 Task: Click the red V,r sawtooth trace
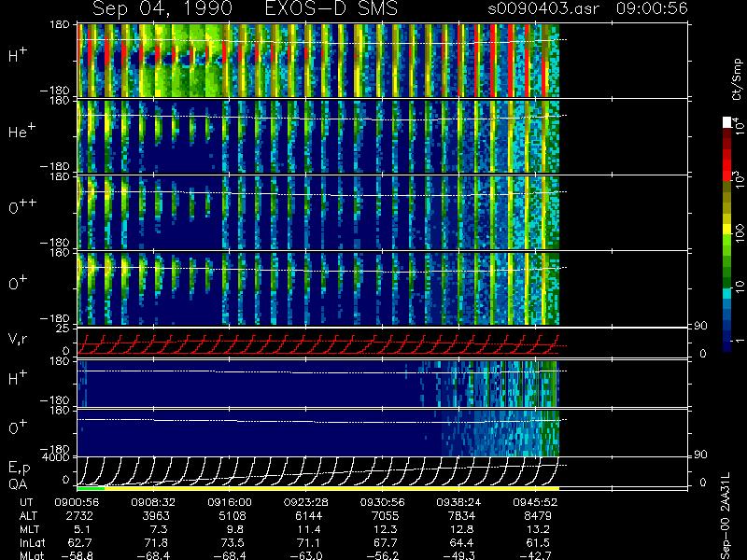coord(318,344)
